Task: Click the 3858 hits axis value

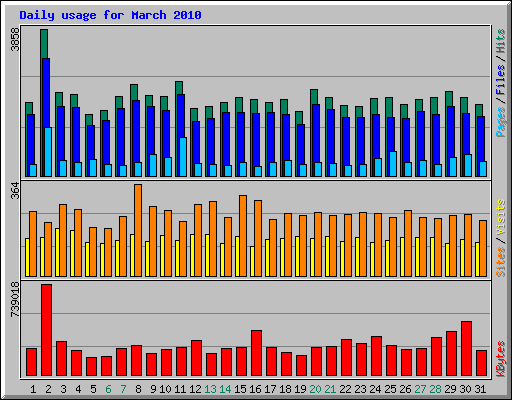Action: point(15,39)
